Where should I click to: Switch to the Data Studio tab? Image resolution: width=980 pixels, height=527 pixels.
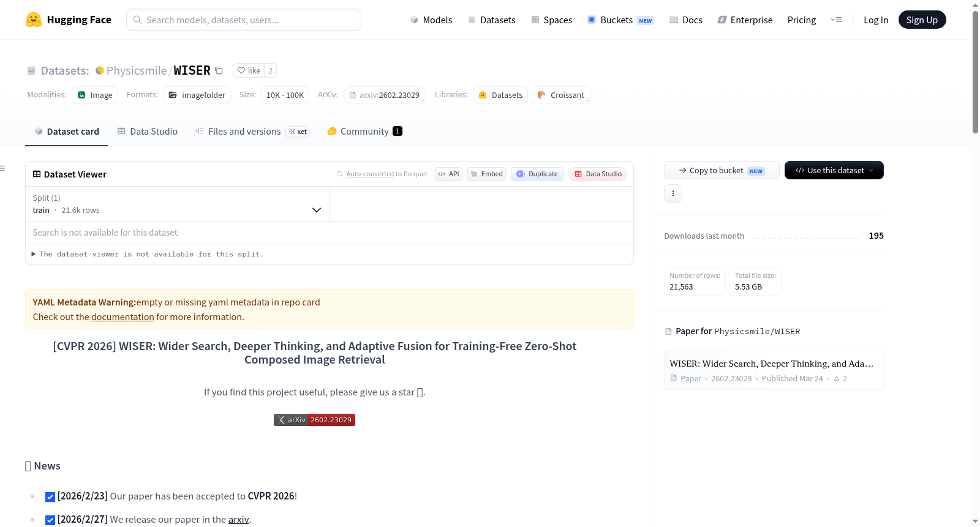[x=148, y=132]
